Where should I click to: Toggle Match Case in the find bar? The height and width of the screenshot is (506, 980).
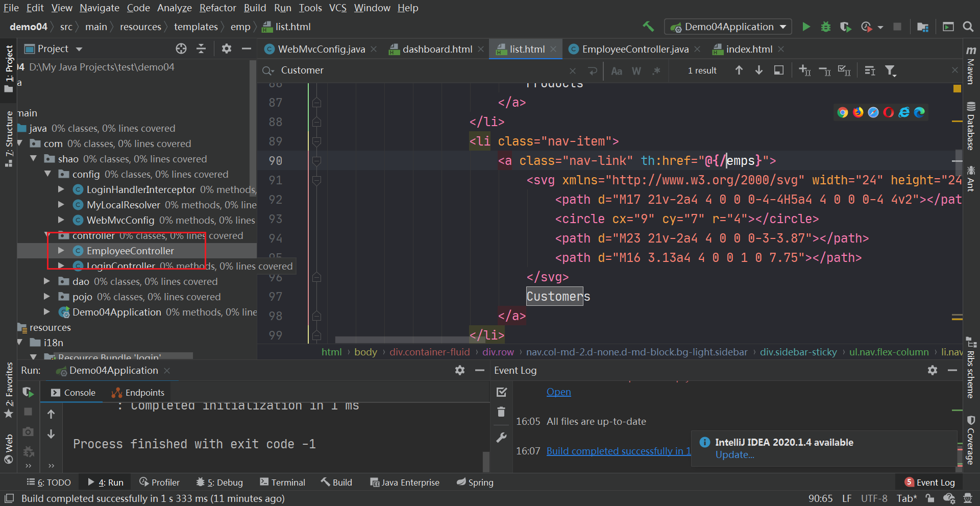[x=617, y=71]
